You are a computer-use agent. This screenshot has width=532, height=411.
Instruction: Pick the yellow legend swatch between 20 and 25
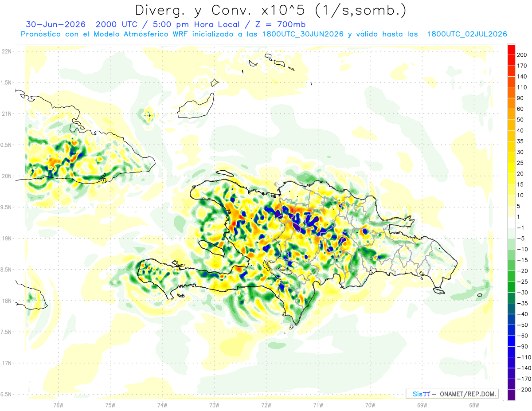point(511,168)
